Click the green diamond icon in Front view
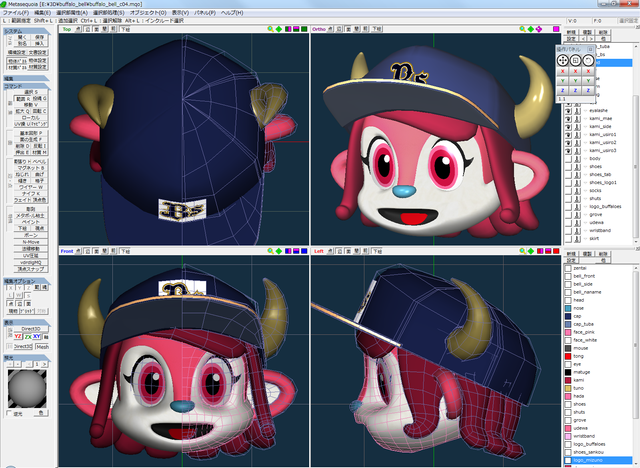 (279, 251)
